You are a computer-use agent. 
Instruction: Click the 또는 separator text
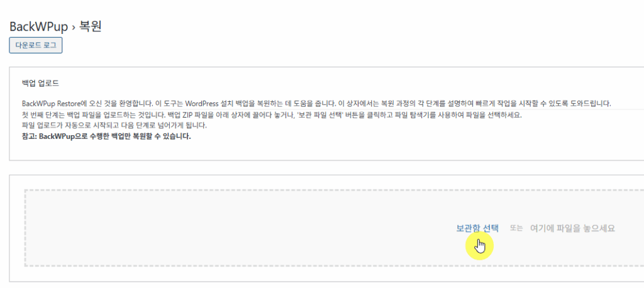point(516,228)
